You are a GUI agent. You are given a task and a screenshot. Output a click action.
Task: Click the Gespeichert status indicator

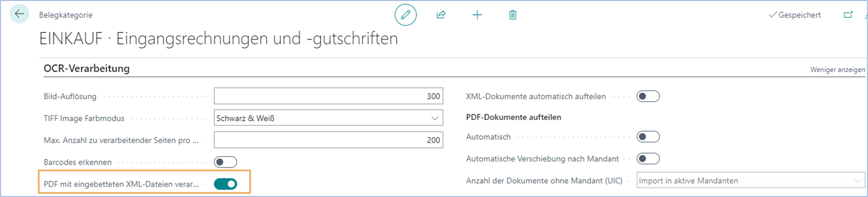795,15
